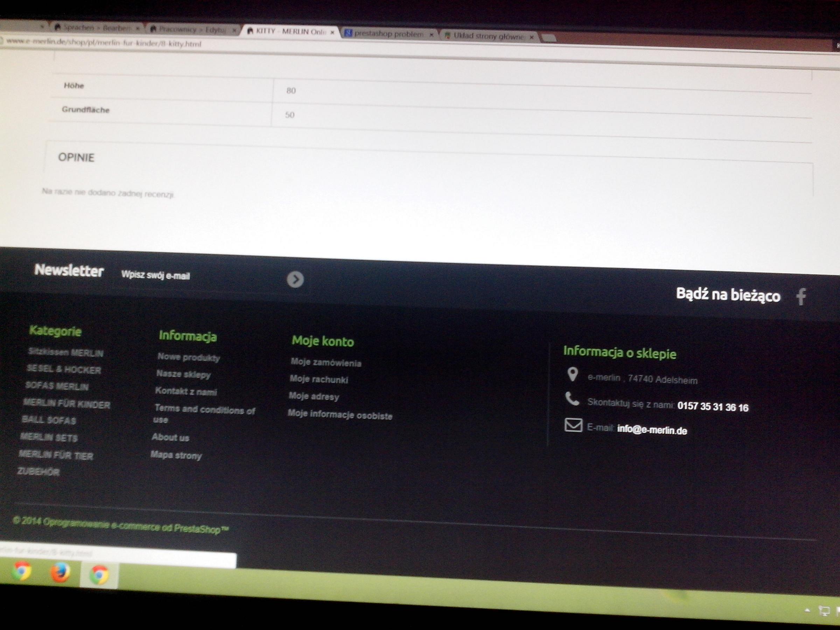
Task: Click the info@e-merlin.de email address
Action: click(x=652, y=430)
